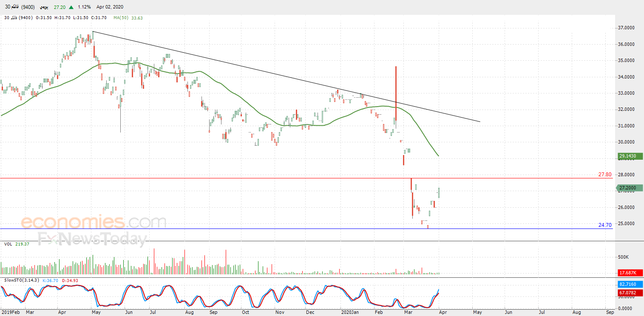Click the 1.12% change value in header
Image resolution: width=644 pixels, height=316 pixels.
[85, 7]
